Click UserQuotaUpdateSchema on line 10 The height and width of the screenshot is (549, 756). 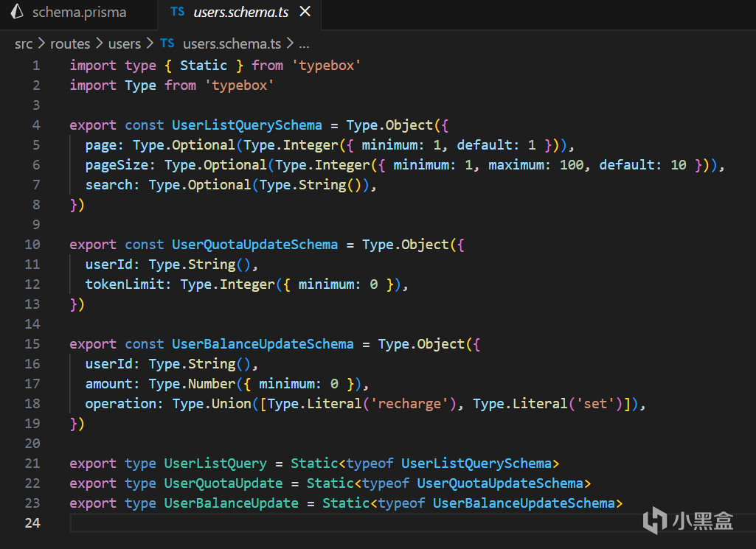point(254,245)
